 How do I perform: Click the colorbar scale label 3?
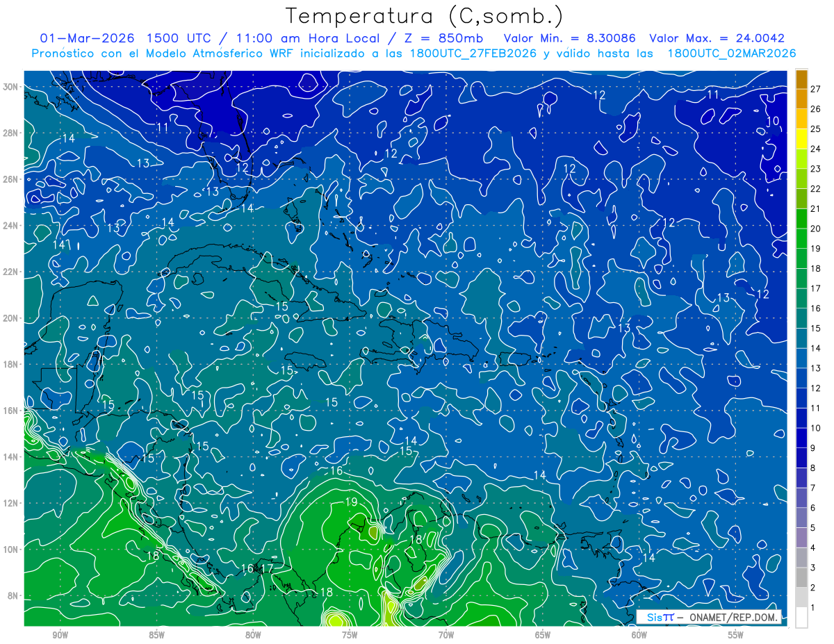click(x=813, y=568)
